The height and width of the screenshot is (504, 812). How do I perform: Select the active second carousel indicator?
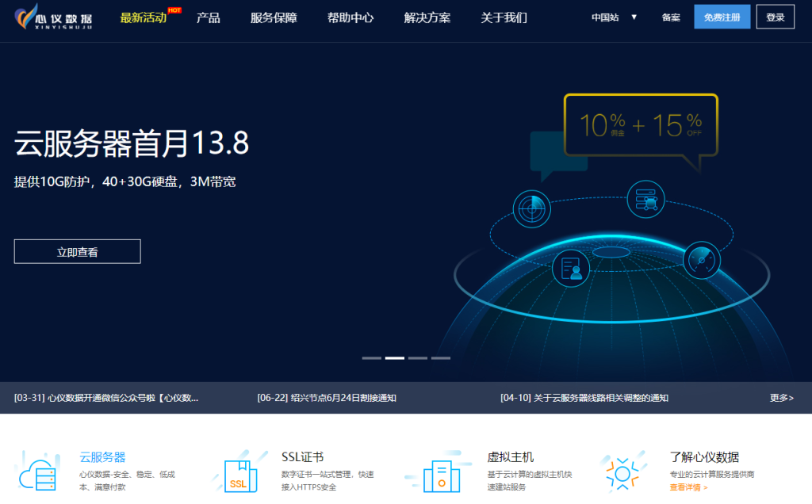pyautogui.click(x=395, y=357)
